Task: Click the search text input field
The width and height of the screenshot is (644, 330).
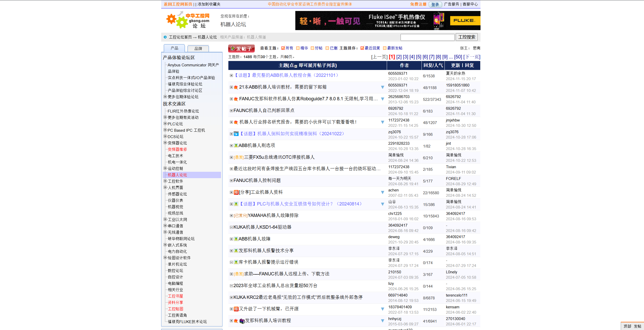Action: pyautogui.click(x=427, y=37)
